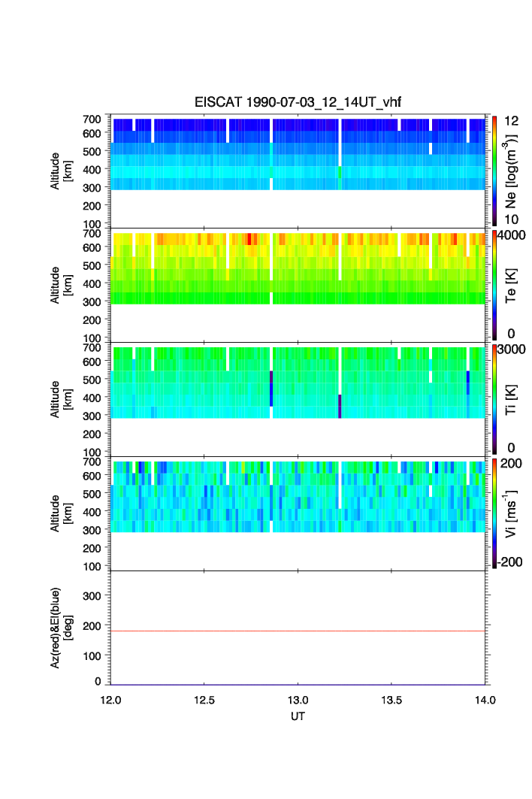This screenshot has width=532, height=799.
Task: Select the Vi [ms-1] color bar label
Action: tap(511, 513)
